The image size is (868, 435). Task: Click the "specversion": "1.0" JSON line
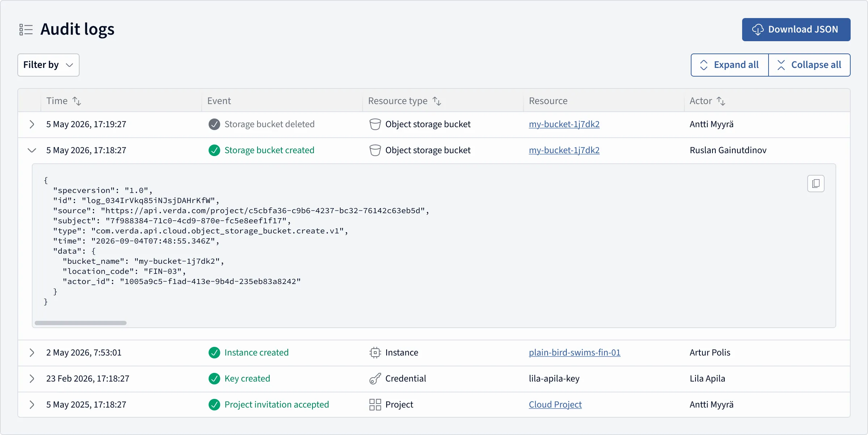pos(103,190)
